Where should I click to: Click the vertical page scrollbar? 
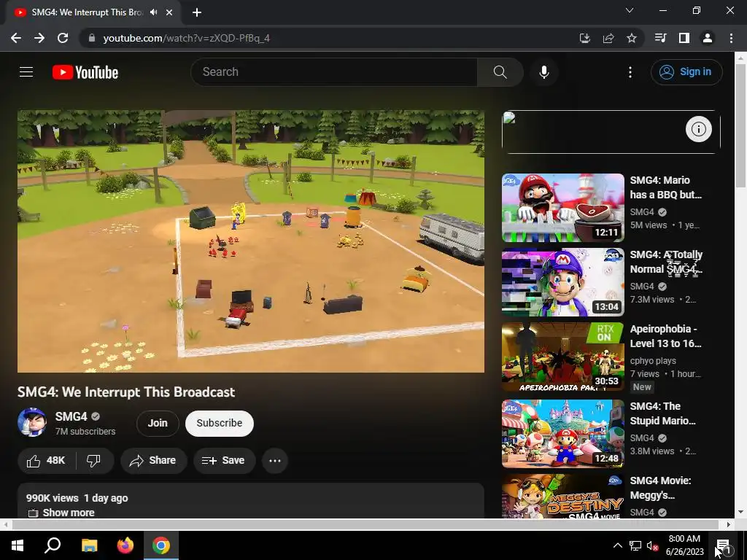click(x=740, y=124)
